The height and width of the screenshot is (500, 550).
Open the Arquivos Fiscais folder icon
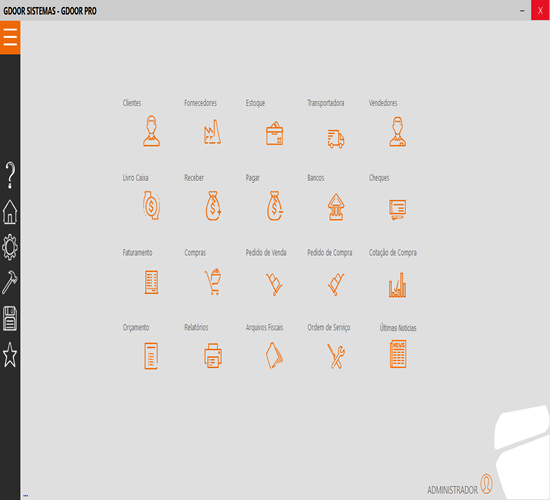(x=274, y=356)
